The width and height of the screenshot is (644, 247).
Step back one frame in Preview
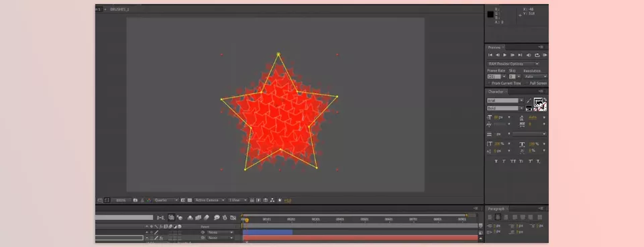(497, 55)
